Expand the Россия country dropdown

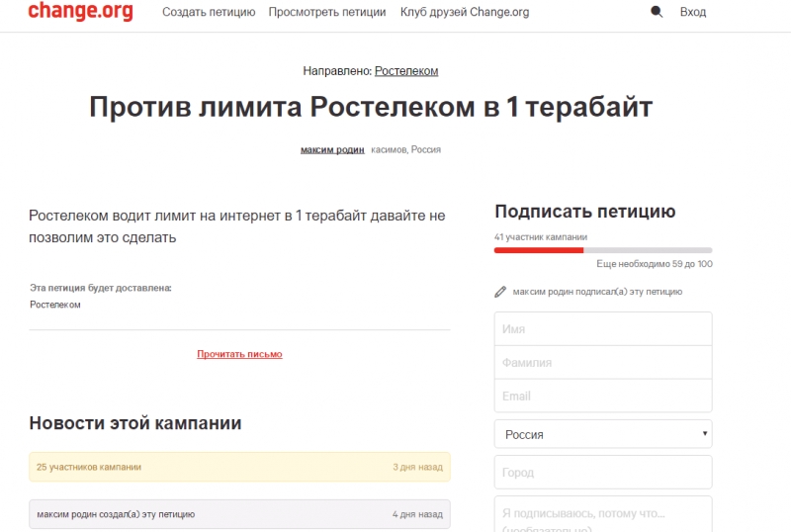tap(603, 434)
